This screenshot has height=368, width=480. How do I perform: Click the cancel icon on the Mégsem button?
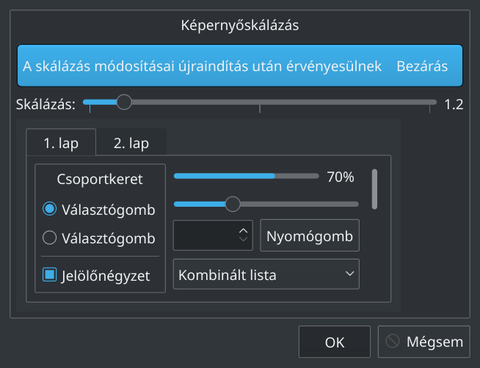click(x=392, y=341)
